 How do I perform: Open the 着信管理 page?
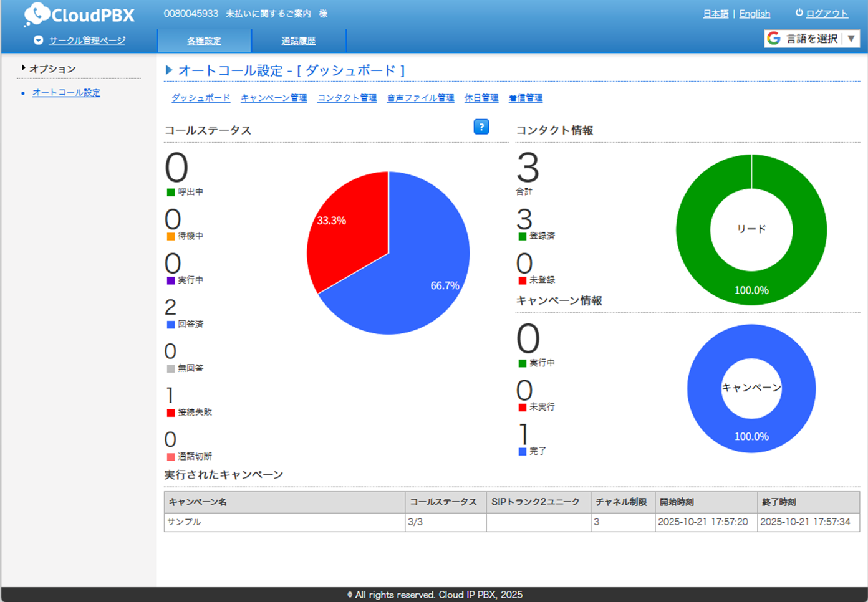pyautogui.click(x=525, y=98)
